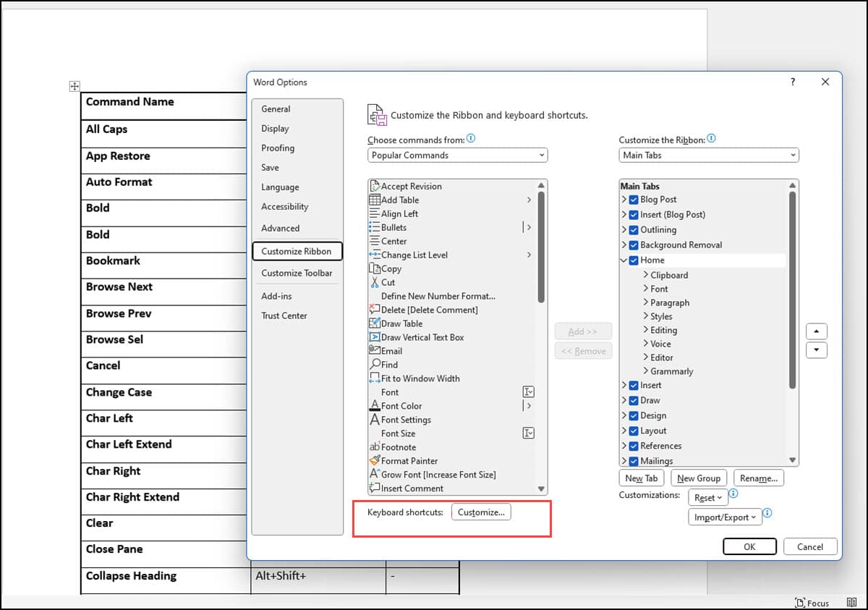This screenshot has height=610, width=868.
Task: Click the move up arrow beside Main Tabs
Action: pyautogui.click(x=816, y=331)
